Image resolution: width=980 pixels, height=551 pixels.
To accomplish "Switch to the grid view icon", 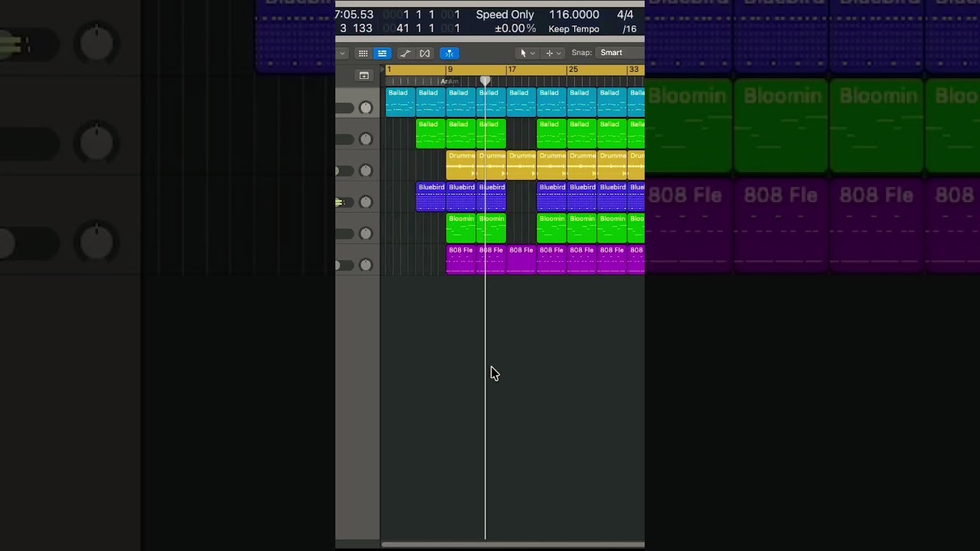I will pos(363,53).
